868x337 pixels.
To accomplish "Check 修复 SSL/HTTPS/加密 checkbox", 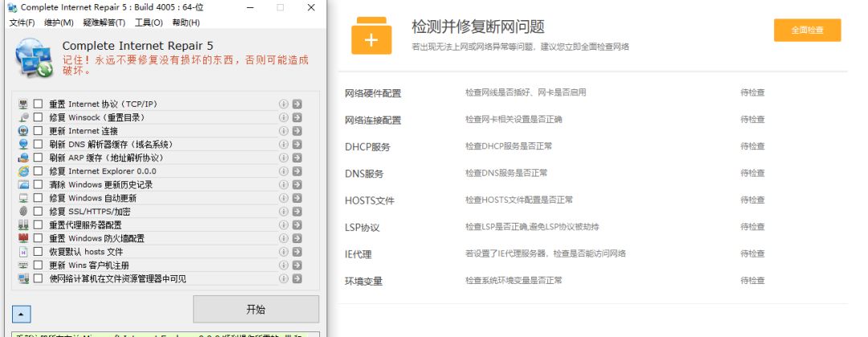I will [x=38, y=212].
